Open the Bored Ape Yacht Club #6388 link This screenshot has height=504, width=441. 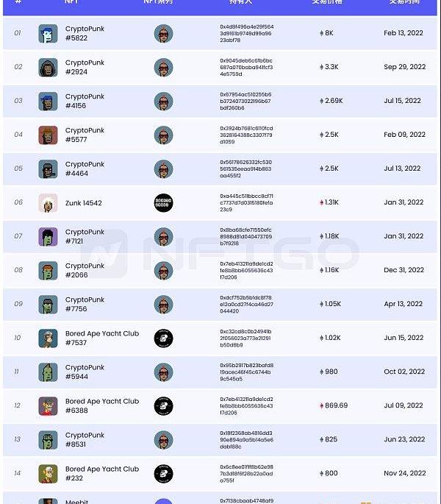pos(101,406)
